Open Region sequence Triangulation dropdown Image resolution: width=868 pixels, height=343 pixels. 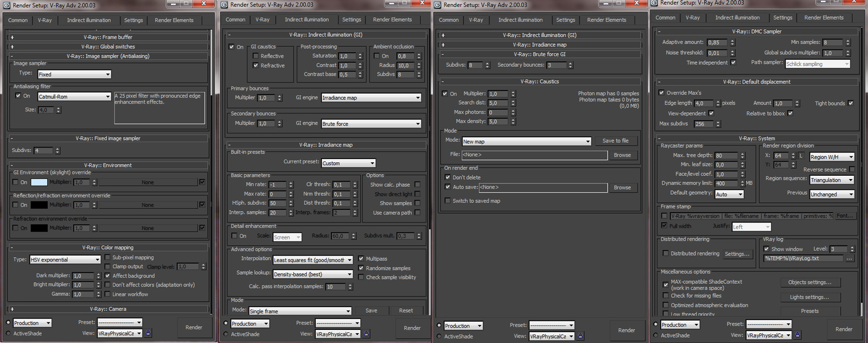tap(832, 180)
